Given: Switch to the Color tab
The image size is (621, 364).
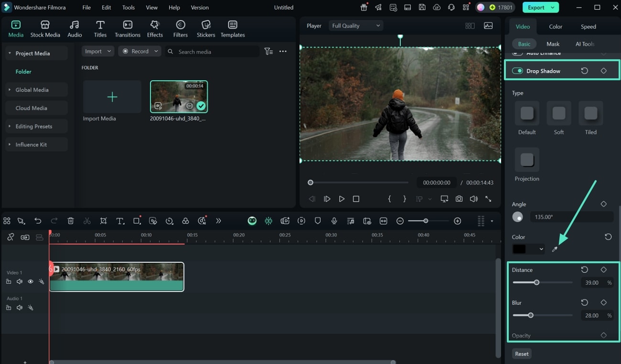Looking at the screenshot, I should (556, 27).
